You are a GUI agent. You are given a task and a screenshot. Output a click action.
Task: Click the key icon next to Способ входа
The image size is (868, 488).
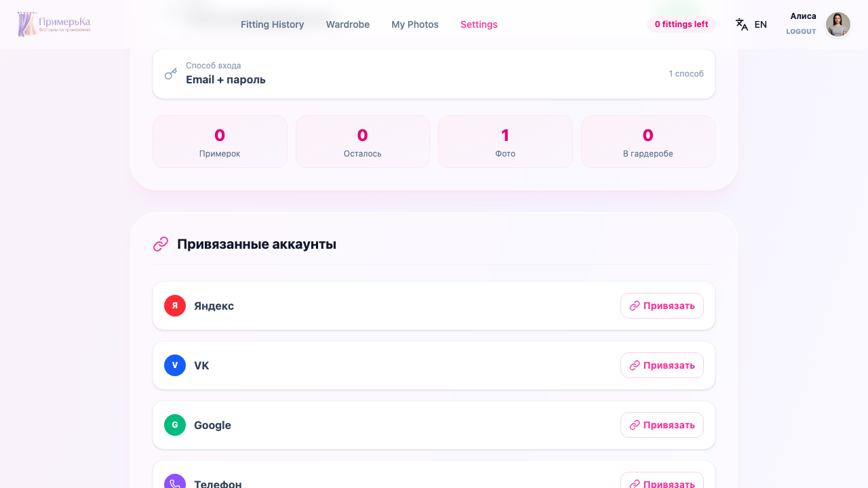170,73
